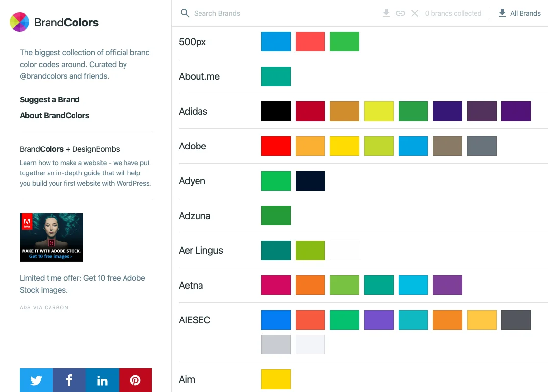Select the AIESEC brand name

coord(195,320)
